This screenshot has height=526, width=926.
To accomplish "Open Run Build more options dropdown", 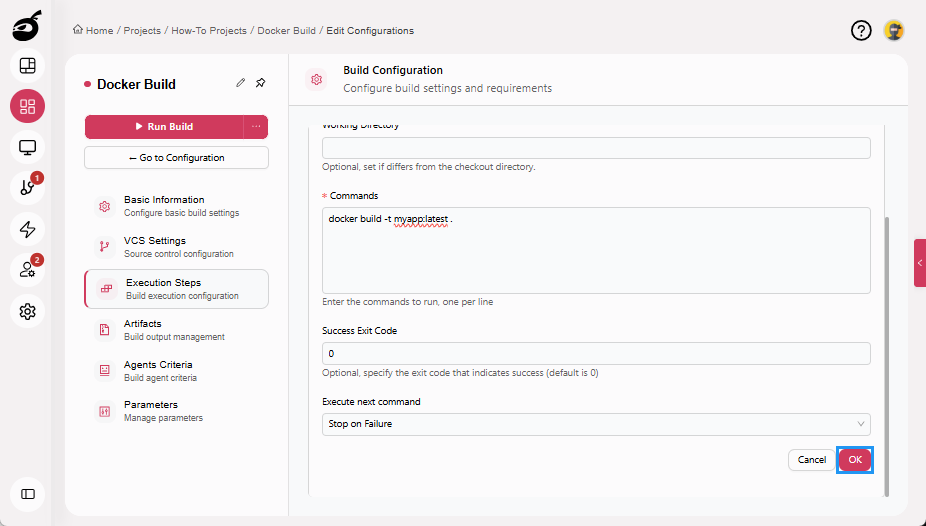I will click(x=256, y=126).
